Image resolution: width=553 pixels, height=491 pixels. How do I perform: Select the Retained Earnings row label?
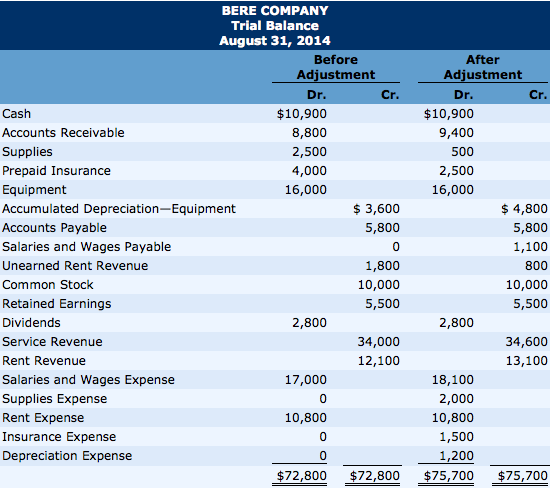point(57,304)
